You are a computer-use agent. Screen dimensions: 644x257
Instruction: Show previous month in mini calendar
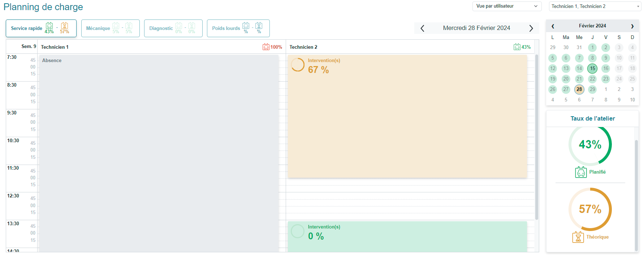coord(553,26)
